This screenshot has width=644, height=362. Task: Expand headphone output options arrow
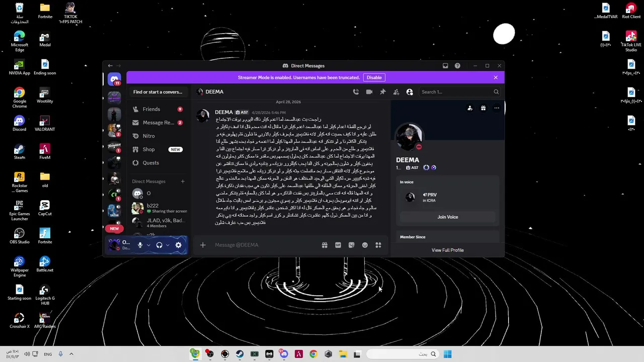pos(168,245)
